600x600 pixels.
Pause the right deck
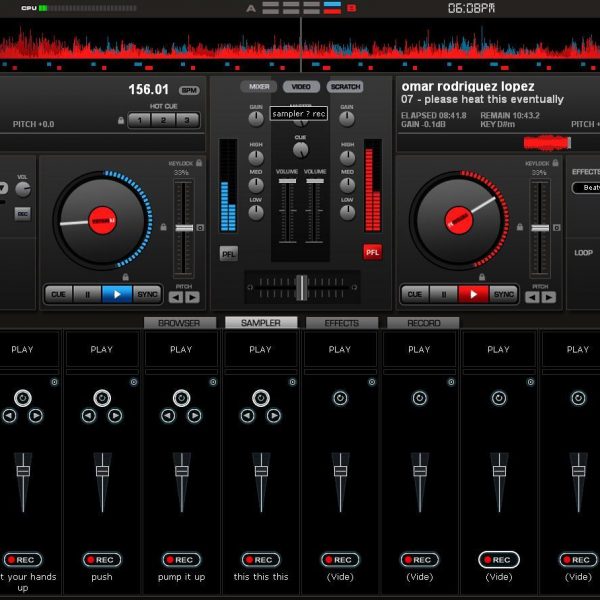pos(444,294)
